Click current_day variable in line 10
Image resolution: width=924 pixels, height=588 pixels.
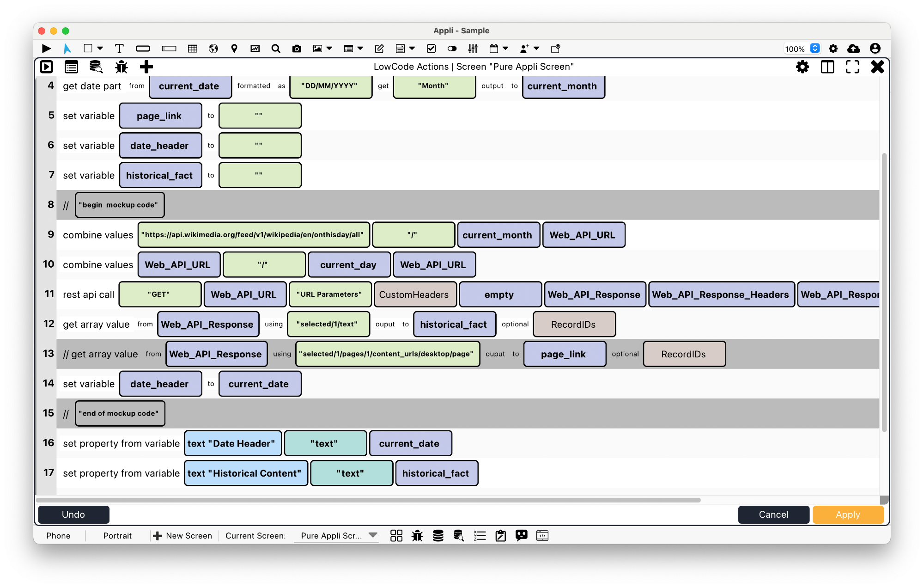pyautogui.click(x=349, y=265)
